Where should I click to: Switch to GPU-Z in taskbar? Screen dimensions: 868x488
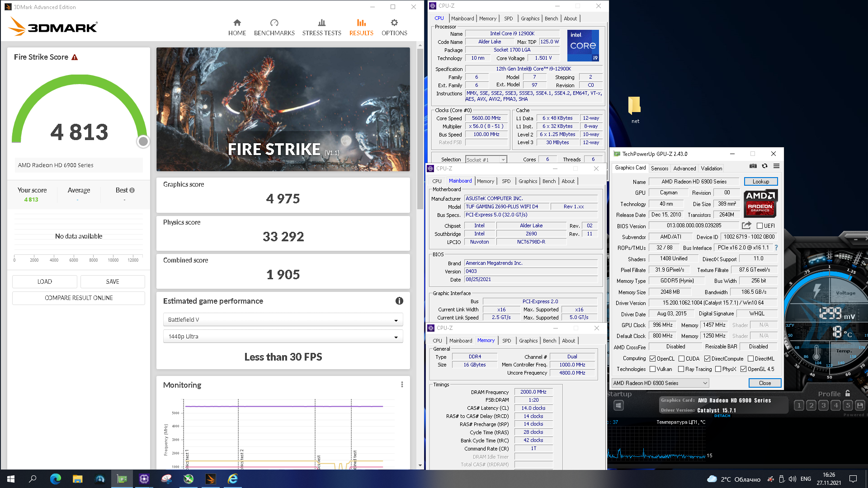[x=122, y=479]
